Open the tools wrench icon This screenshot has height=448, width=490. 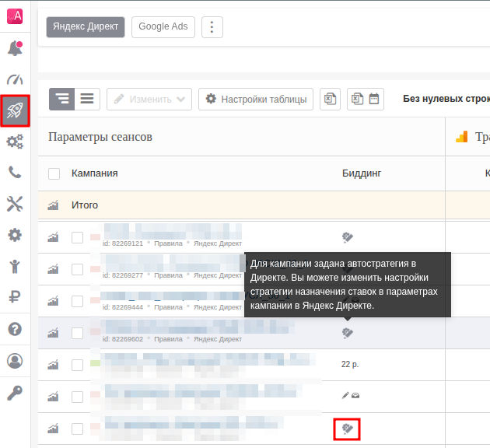[15, 204]
